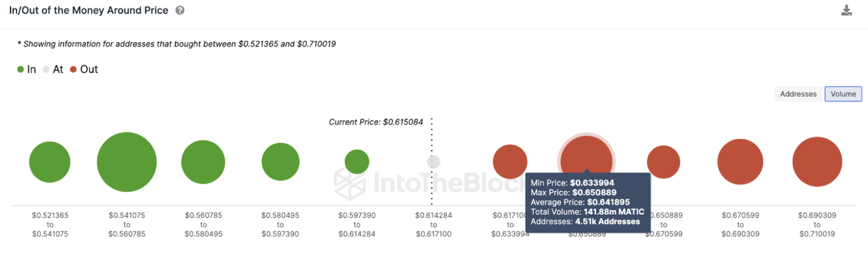Switch to the Addresses view
This screenshot has height=253, width=868.
click(798, 94)
